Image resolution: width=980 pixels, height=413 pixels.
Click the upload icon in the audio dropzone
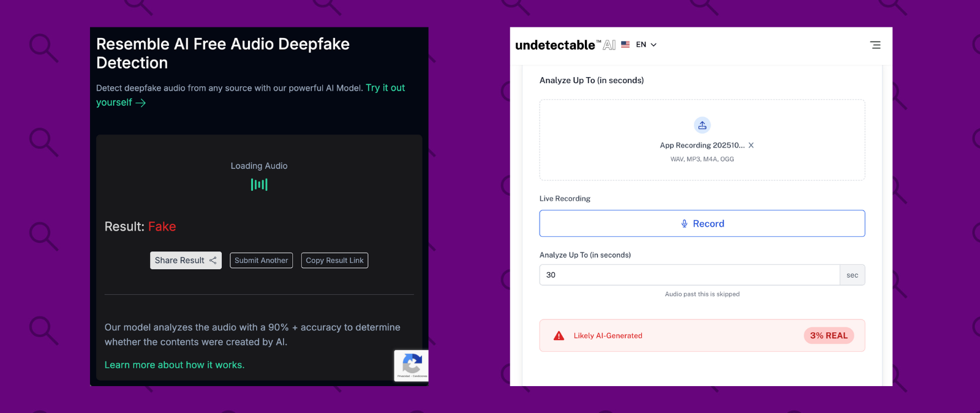tap(702, 125)
